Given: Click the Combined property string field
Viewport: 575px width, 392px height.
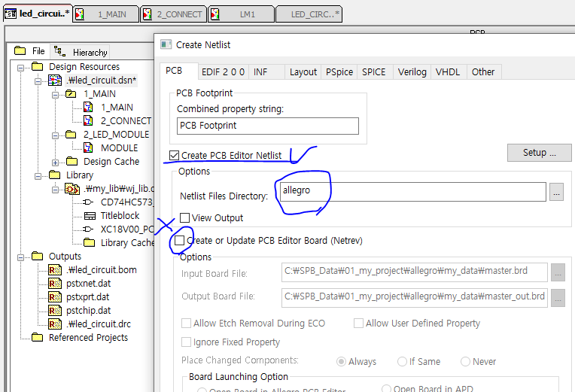Looking at the screenshot, I should pyautogui.click(x=268, y=126).
